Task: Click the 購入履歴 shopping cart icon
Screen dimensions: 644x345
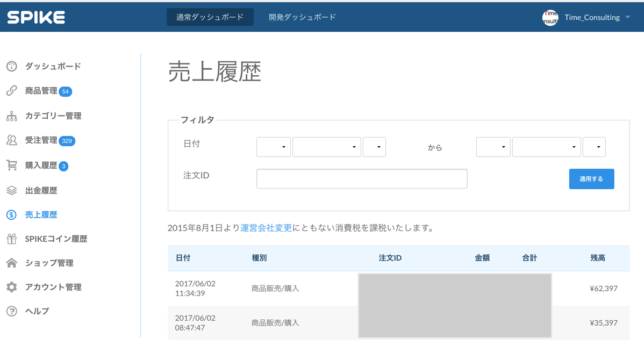Action: point(11,166)
